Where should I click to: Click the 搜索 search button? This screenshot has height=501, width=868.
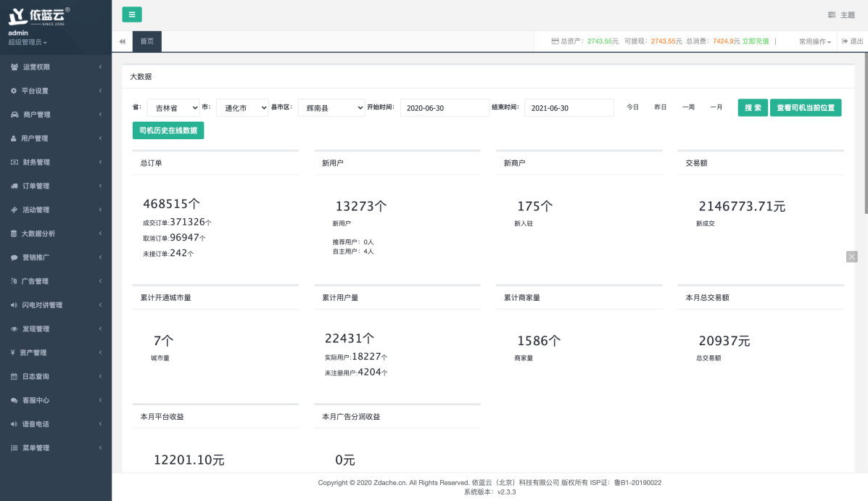[753, 108]
